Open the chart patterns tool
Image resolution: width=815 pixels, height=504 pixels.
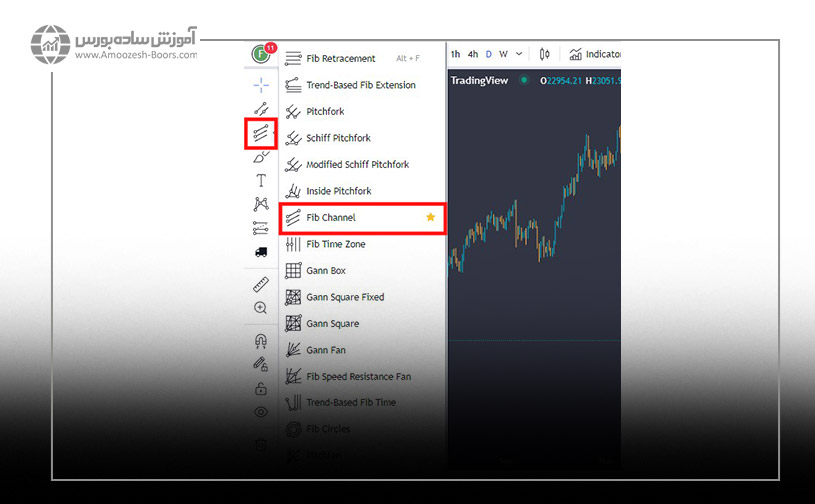pyautogui.click(x=261, y=204)
